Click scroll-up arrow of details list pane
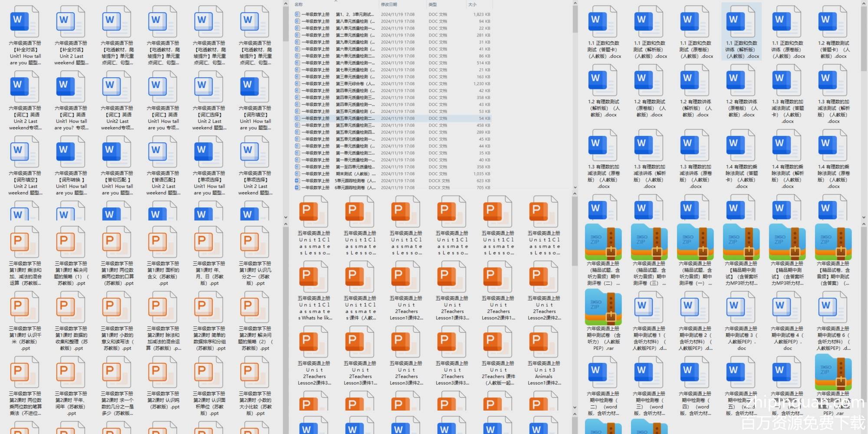 pyautogui.click(x=575, y=4)
